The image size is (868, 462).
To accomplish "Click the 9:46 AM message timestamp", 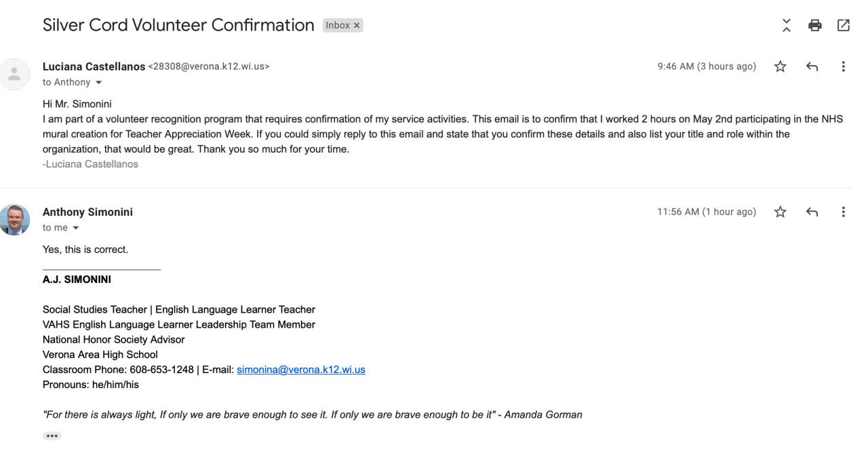I will coord(706,66).
